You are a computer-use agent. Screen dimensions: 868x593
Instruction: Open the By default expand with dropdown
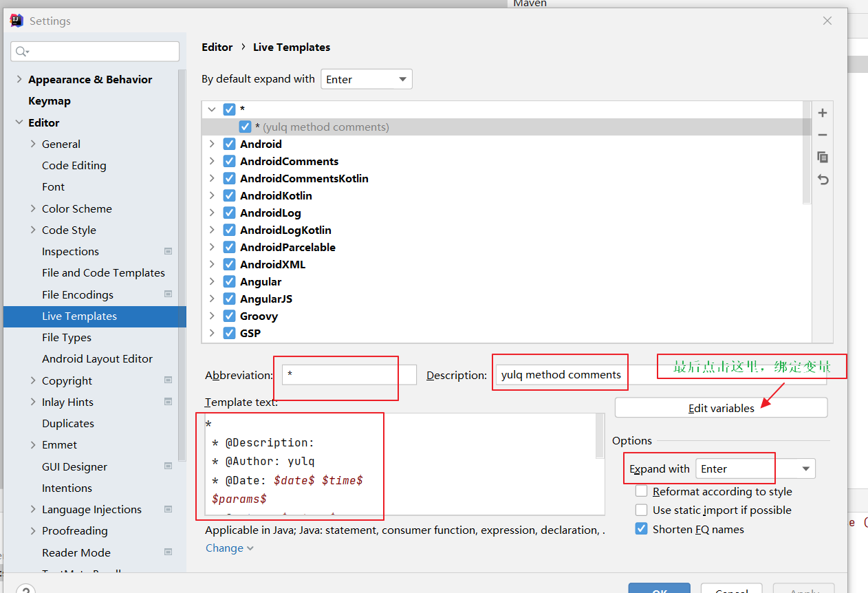tap(367, 79)
